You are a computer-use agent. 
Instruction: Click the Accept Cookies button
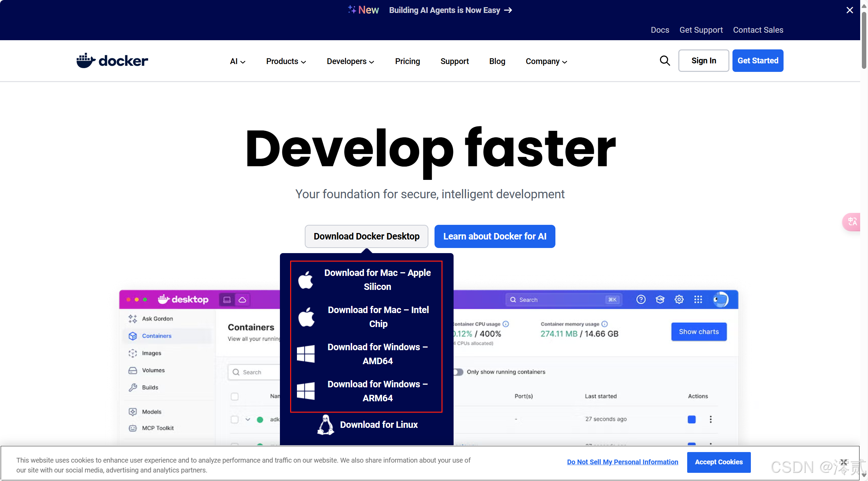[x=719, y=462]
